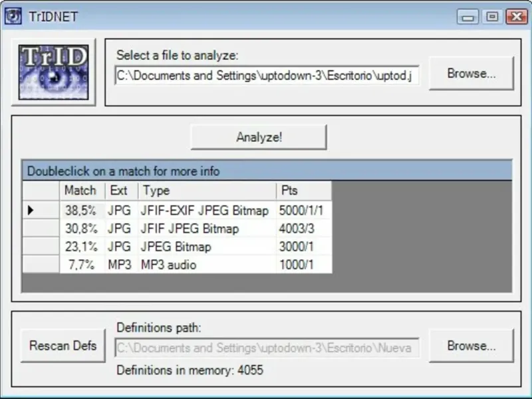Click the JPG extension in the 23,1% row

coord(122,246)
